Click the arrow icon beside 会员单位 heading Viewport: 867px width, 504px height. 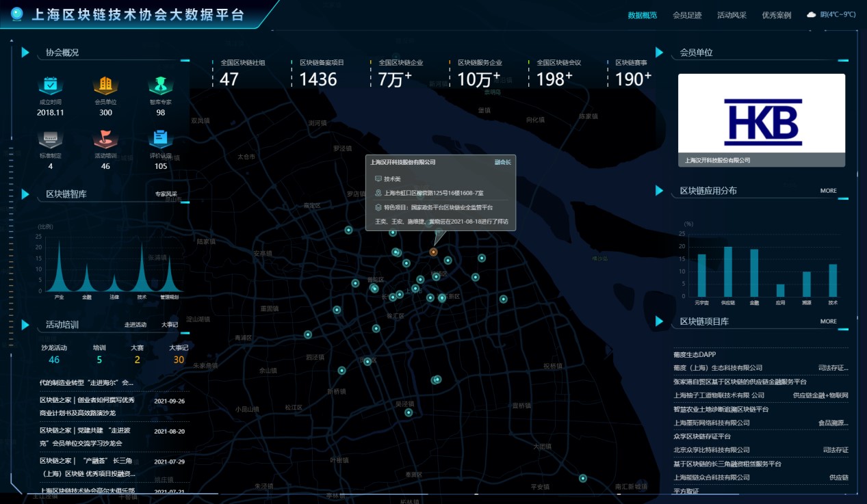coord(660,53)
